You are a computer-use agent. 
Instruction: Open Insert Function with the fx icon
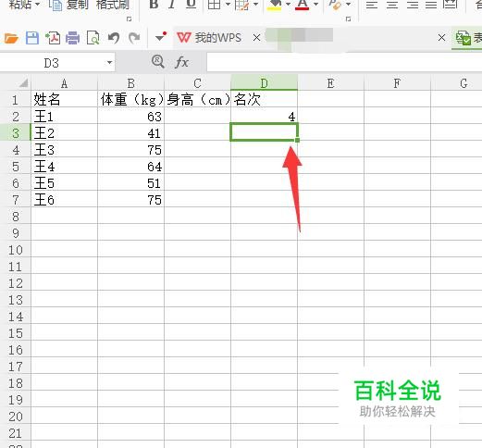(181, 63)
